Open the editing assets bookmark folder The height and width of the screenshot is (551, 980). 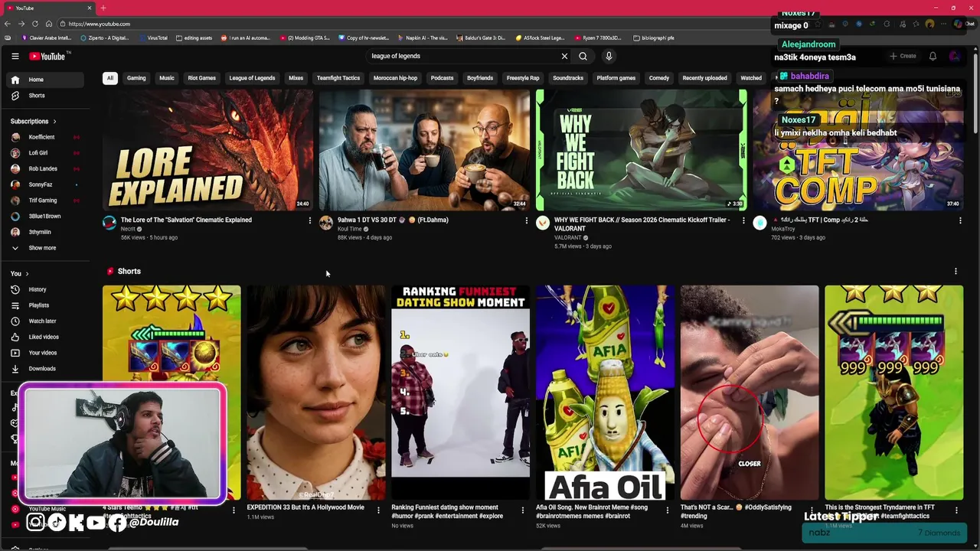[x=194, y=37]
